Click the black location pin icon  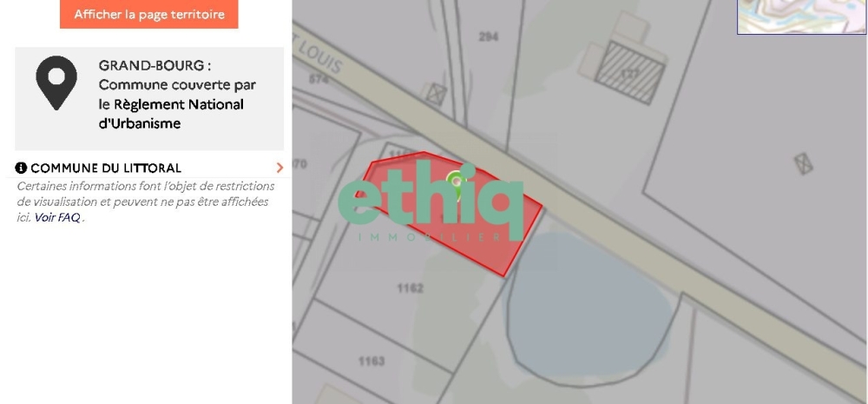click(x=56, y=83)
